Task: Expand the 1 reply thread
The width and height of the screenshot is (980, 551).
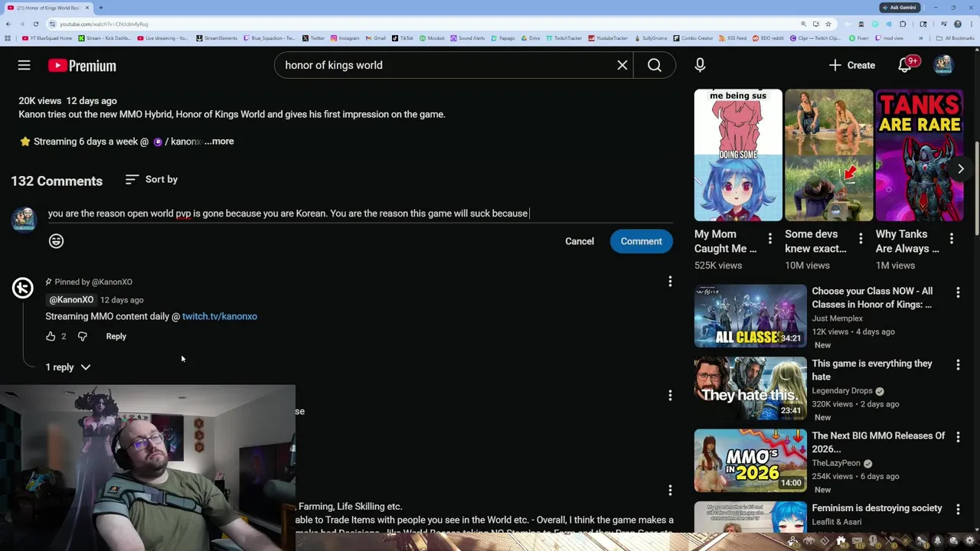Action: [x=67, y=367]
